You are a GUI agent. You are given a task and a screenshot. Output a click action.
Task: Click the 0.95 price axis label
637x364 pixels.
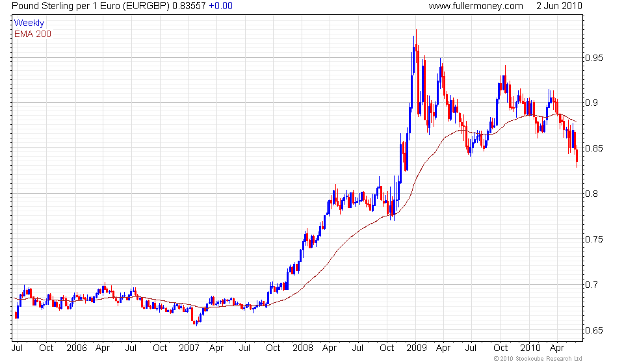pyautogui.click(x=594, y=58)
